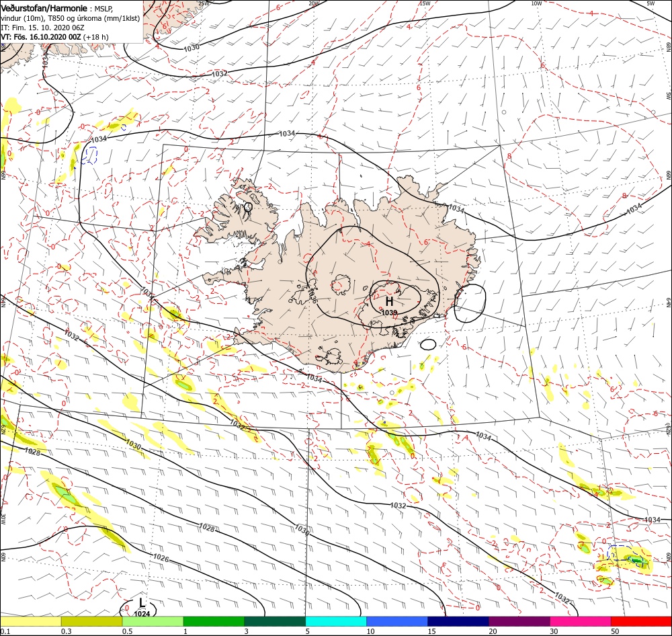The image size is (672, 636).
Task: Click the 1026 isobar label
Action: pos(161,559)
